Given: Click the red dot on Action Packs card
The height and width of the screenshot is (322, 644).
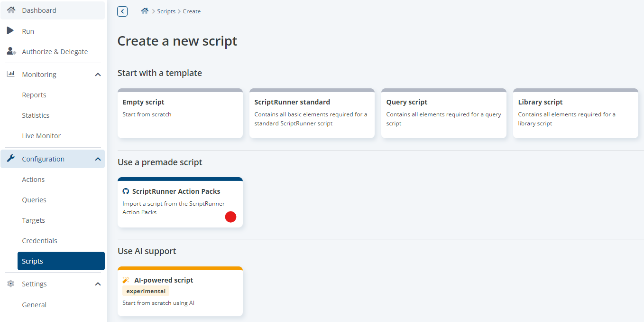Looking at the screenshot, I should (x=230, y=217).
